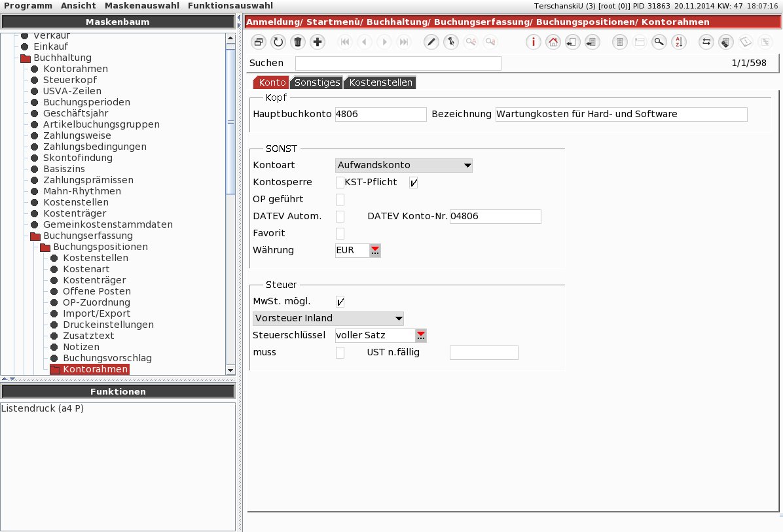The width and height of the screenshot is (783, 532).
Task: Open Einkauf in the Maskenbaum
Action: point(51,46)
